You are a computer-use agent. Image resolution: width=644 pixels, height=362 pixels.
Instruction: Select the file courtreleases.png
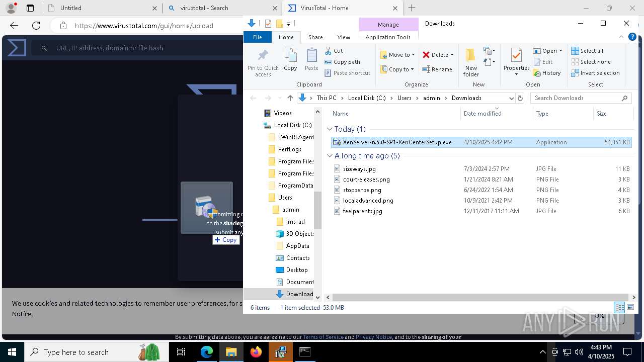pos(366,179)
